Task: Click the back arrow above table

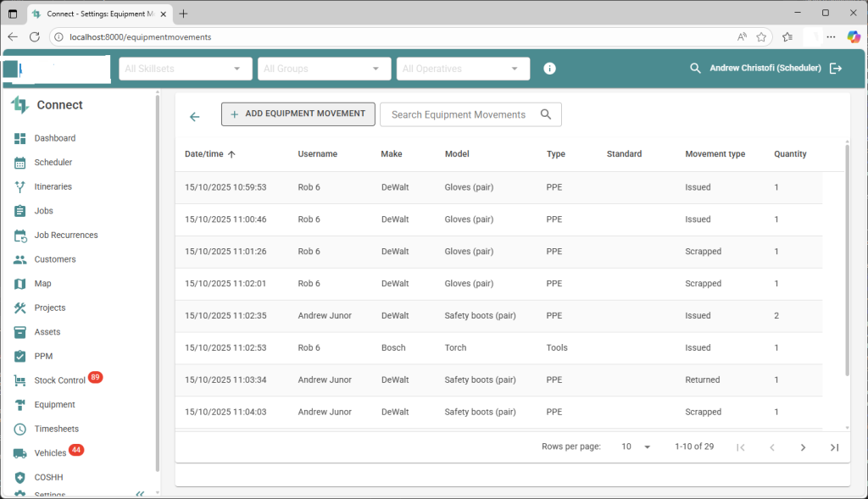Action: [x=194, y=117]
